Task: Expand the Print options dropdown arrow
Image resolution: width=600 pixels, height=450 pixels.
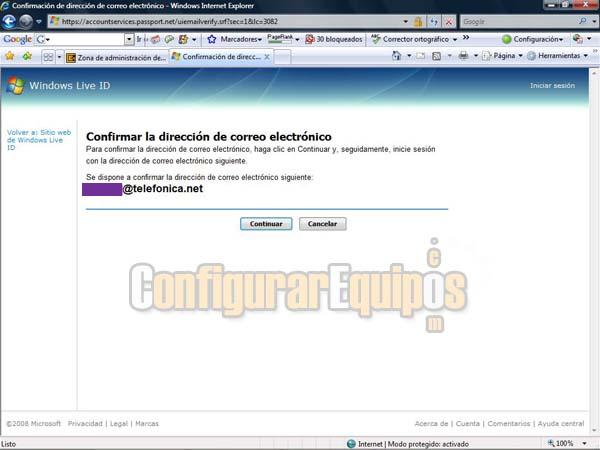Action: click(476, 56)
